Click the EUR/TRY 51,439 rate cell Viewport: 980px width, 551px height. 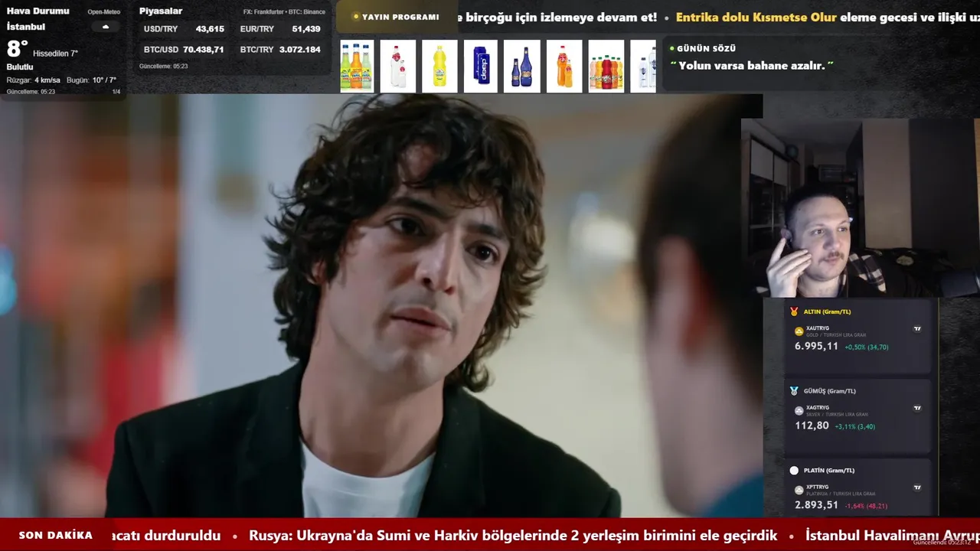[280, 29]
